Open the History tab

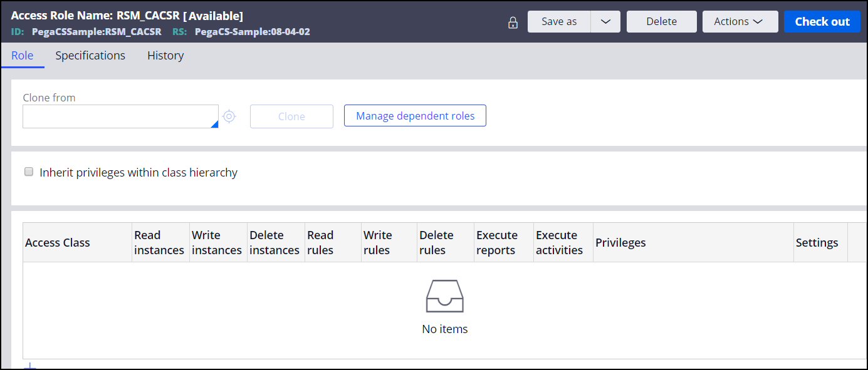165,56
